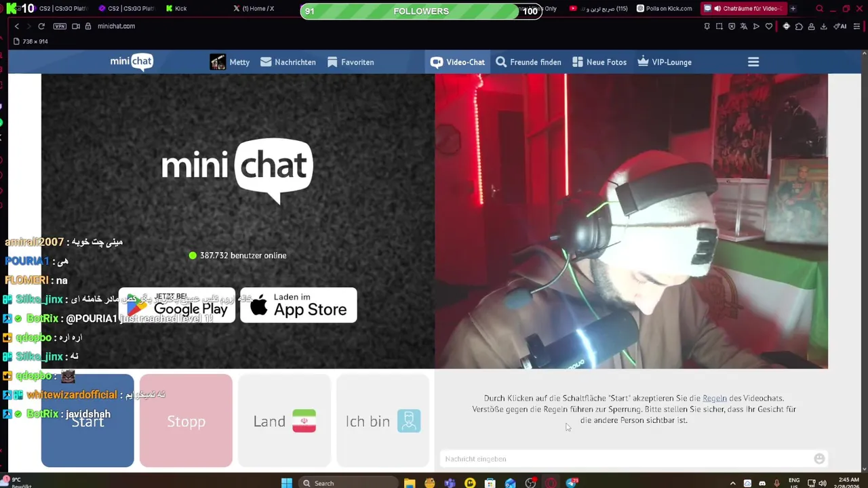Open the emoji picker in message box
The width and height of the screenshot is (868, 488).
coord(819,459)
